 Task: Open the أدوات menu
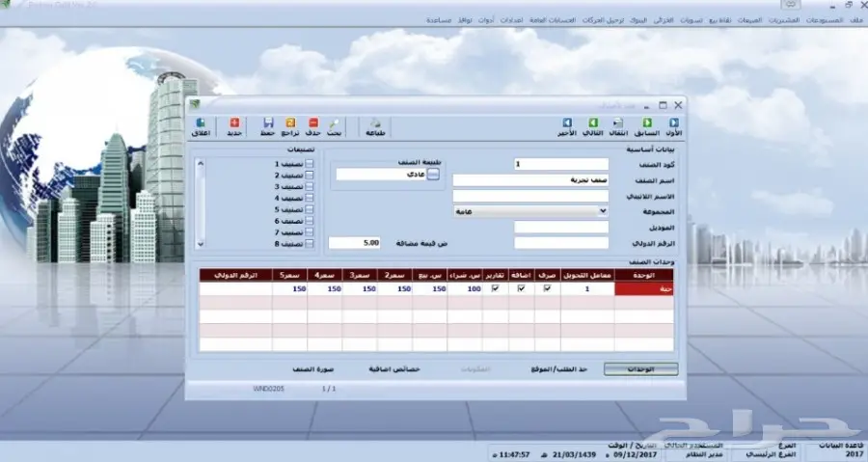click(486, 20)
